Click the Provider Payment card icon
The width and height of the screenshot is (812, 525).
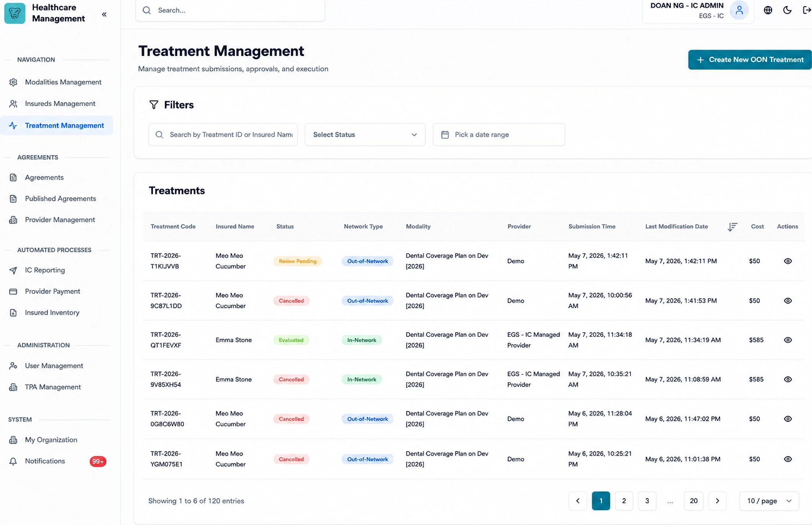pos(13,292)
